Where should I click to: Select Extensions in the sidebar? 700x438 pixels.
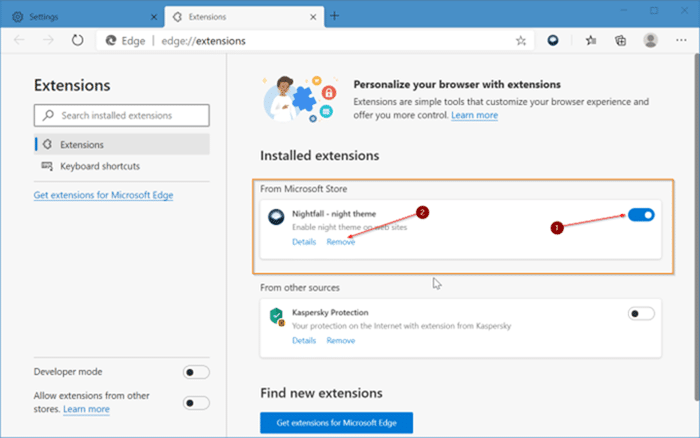(x=121, y=144)
